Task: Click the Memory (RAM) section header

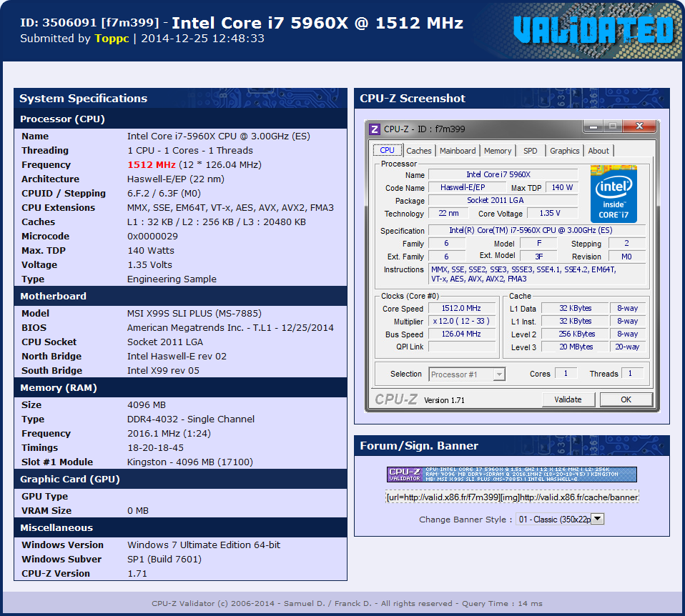Action: tap(180, 387)
